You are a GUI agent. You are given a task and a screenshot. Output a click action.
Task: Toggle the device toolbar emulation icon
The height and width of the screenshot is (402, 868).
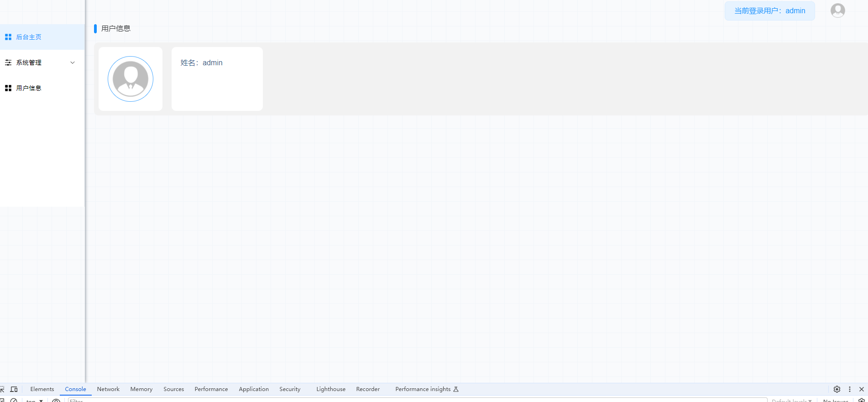14,389
